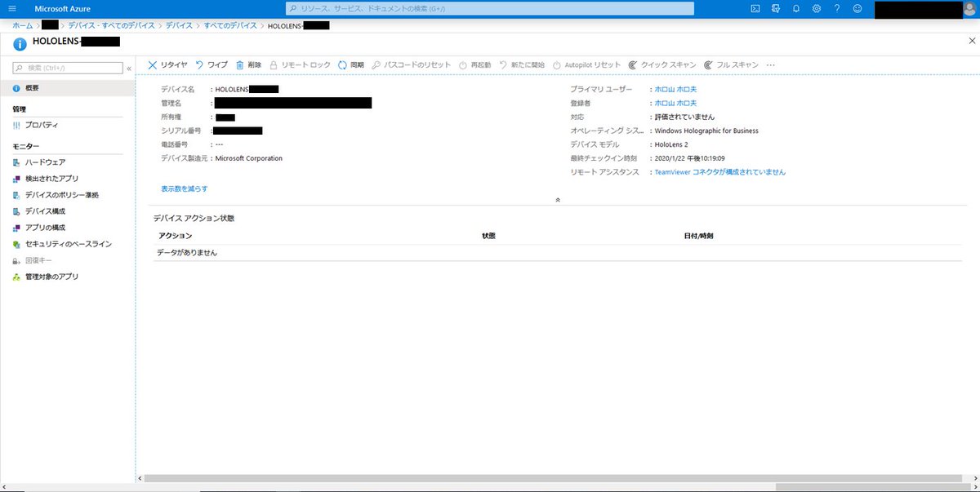This screenshot has height=492, width=980.
Task: Close the device blade with the X
Action: tap(970, 41)
